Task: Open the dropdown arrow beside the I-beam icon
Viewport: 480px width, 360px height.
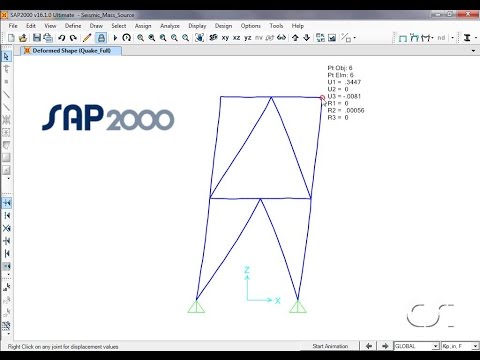Action: 476,38
